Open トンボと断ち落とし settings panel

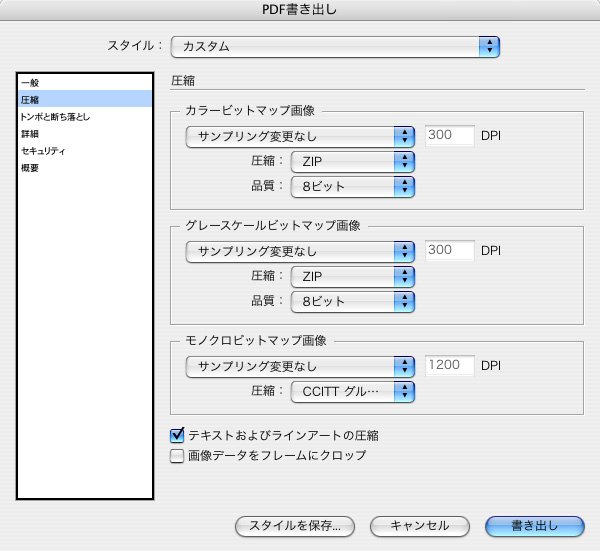pyautogui.click(x=85, y=116)
